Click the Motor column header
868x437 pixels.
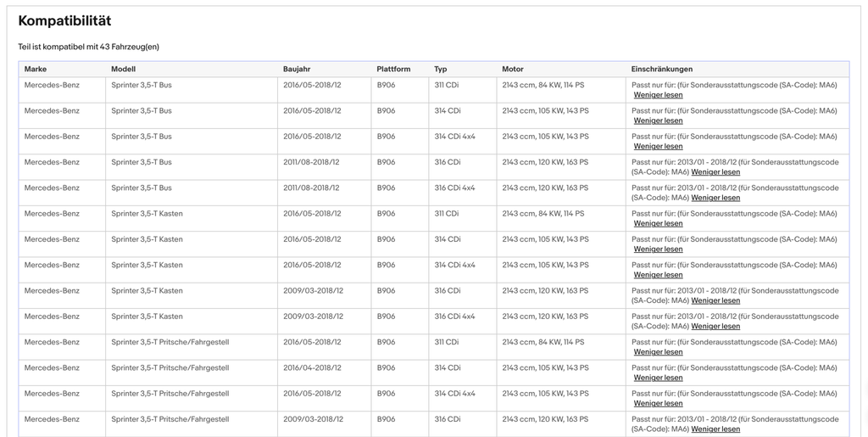pos(513,70)
